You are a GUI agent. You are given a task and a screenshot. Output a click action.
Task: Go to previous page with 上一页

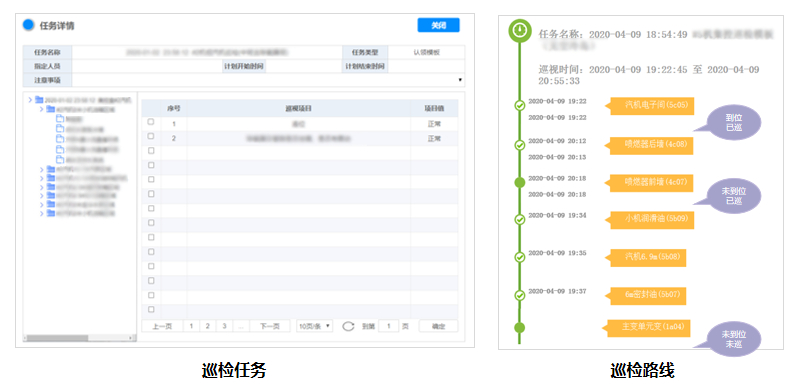coord(162,326)
